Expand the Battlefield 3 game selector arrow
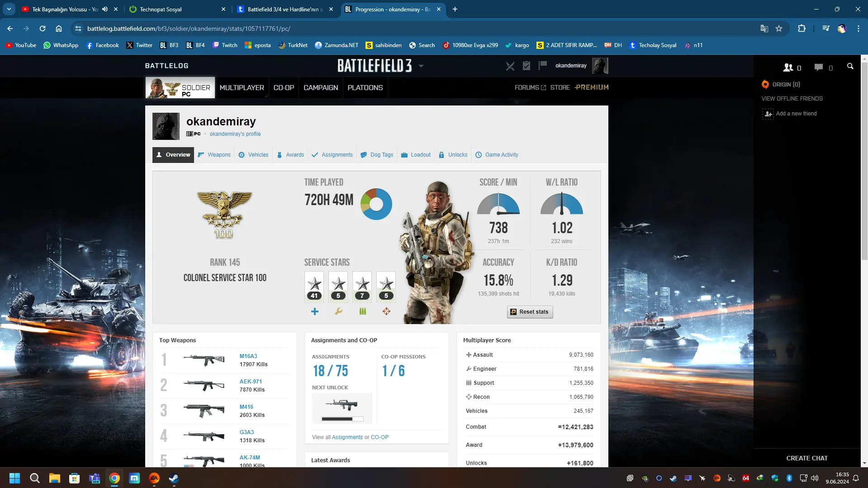This screenshot has height=488, width=868. 421,66
